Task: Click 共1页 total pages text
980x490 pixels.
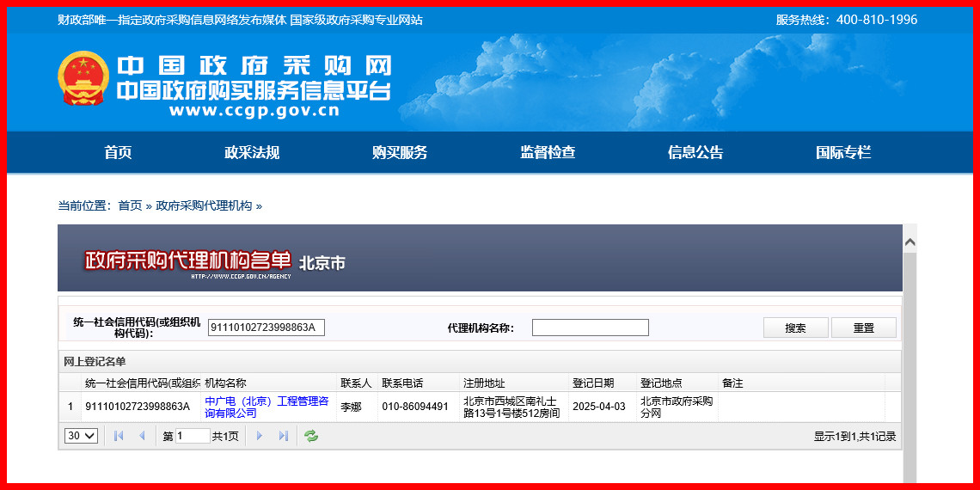Action: [x=225, y=437]
